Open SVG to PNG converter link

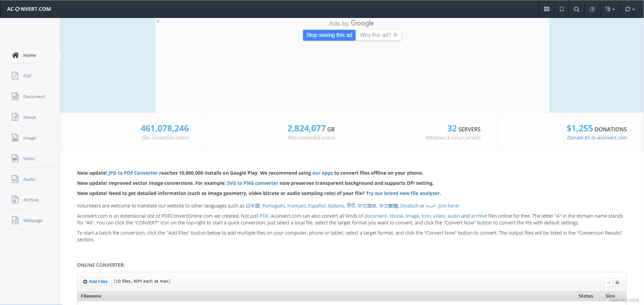tap(253, 183)
